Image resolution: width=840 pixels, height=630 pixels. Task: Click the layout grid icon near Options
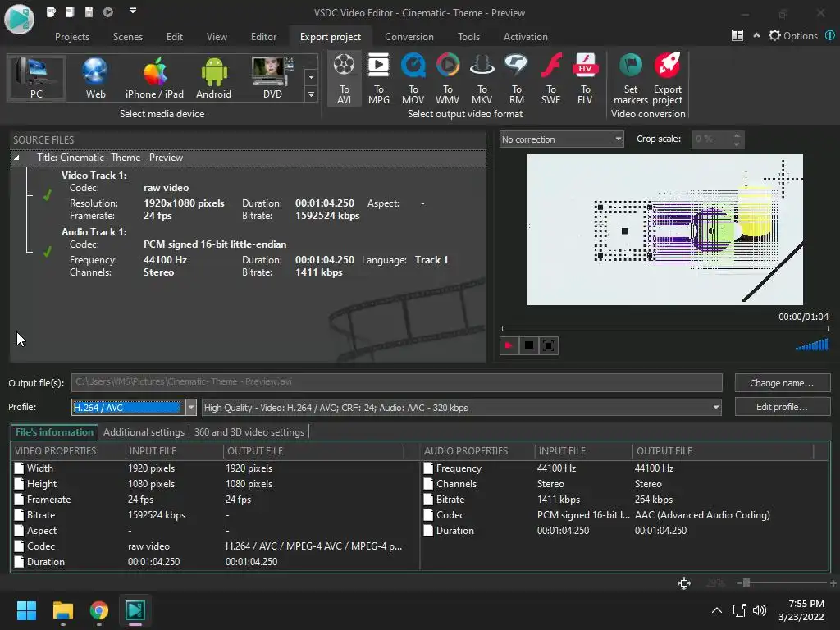pos(737,35)
